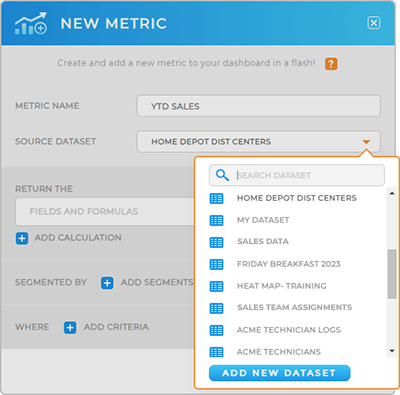Click the orange help question mark icon
Screen dimensions: 400x395
tap(331, 64)
